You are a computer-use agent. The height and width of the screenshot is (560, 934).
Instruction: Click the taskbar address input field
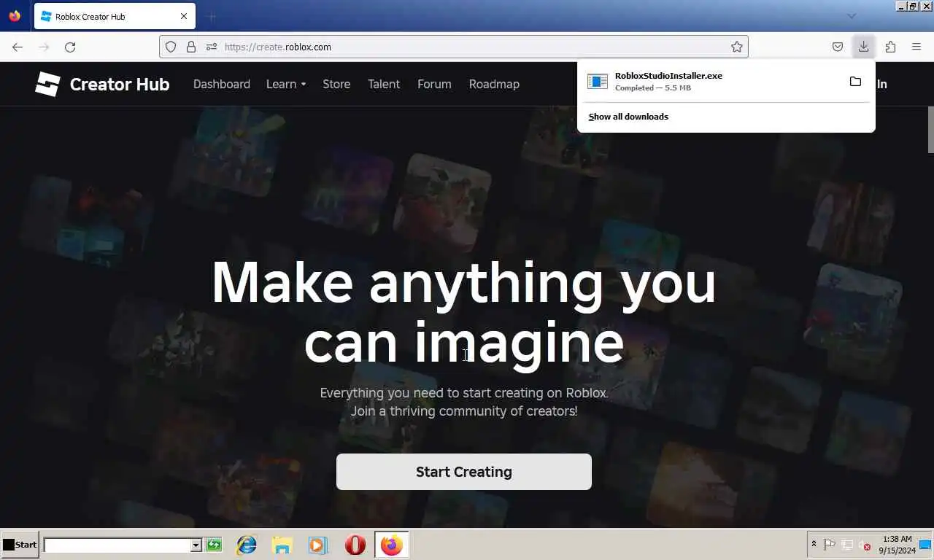point(117,545)
